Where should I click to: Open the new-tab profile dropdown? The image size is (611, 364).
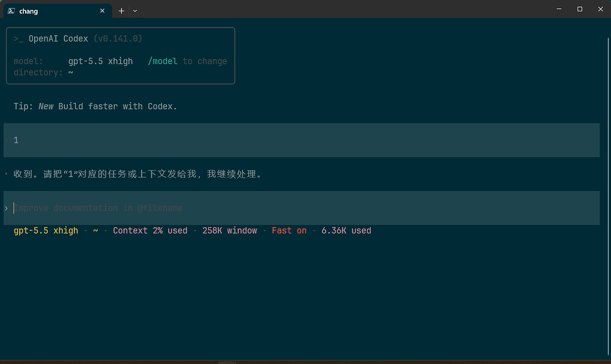pyautogui.click(x=135, y=11)
